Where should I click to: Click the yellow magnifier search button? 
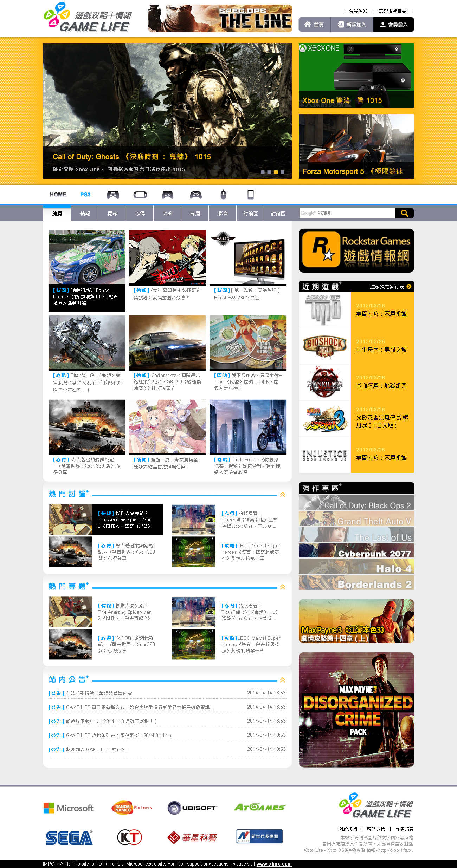tap(404, 213)
